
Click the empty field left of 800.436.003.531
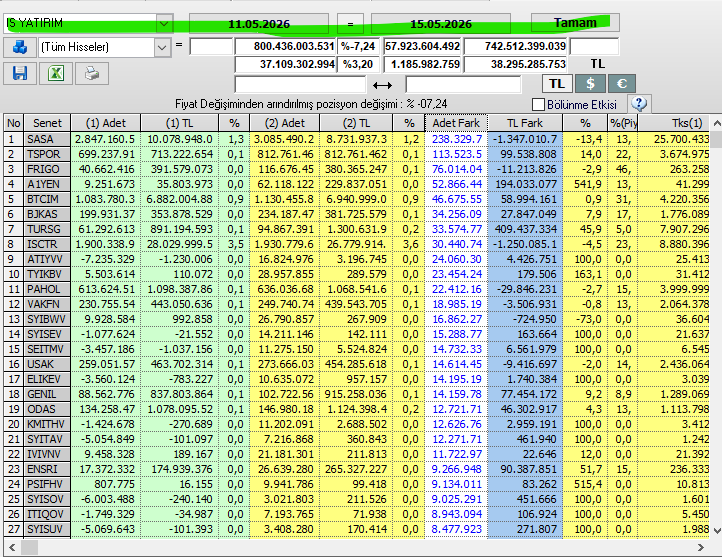pos(211,46)
